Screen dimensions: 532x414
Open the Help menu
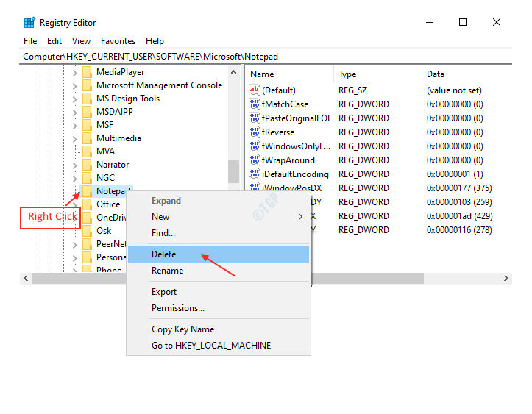pyautogui.click(x=155, y=41)
